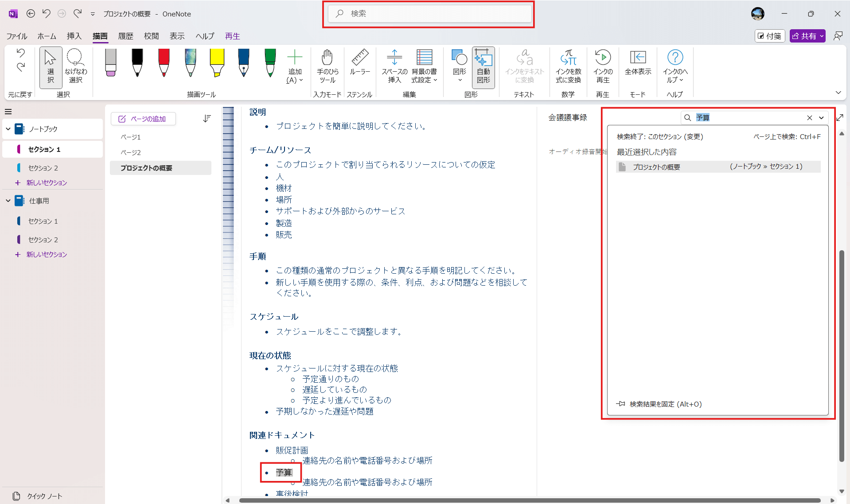The width and height of the screenshot is (850, 504).
Task: Click the ページの追加 (Add Page) button
Action: click(x=143, y=119)
